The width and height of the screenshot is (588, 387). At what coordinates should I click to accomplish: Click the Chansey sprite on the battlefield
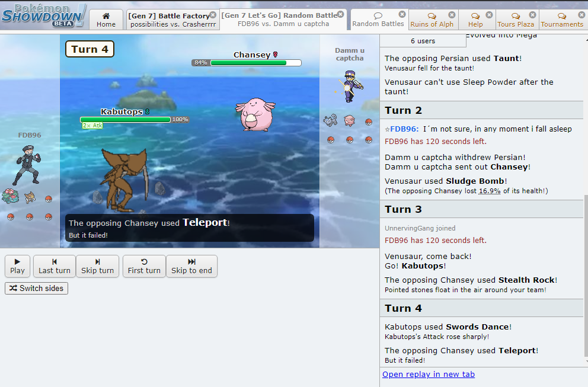pyautogui.click(x=255, y=114)
